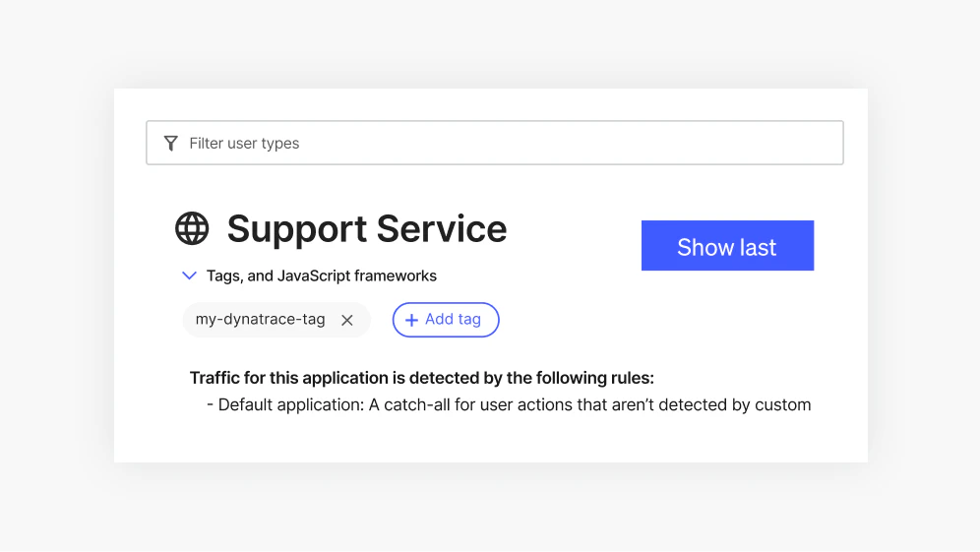
Task: Click the Add tag button
Action: 446,320
